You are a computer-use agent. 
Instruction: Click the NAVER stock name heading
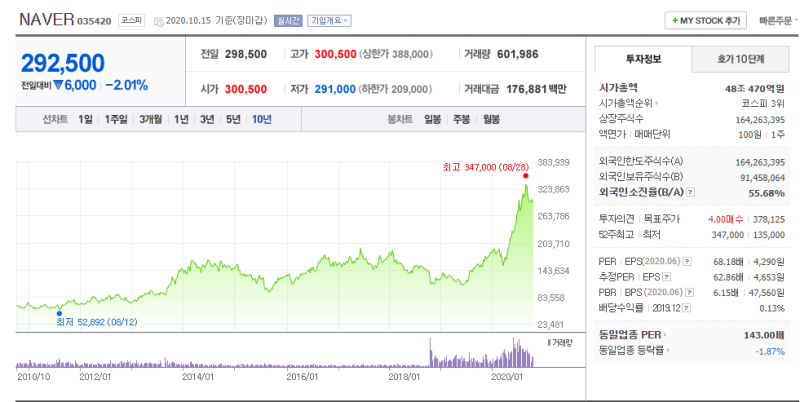(x=46, y=20)
